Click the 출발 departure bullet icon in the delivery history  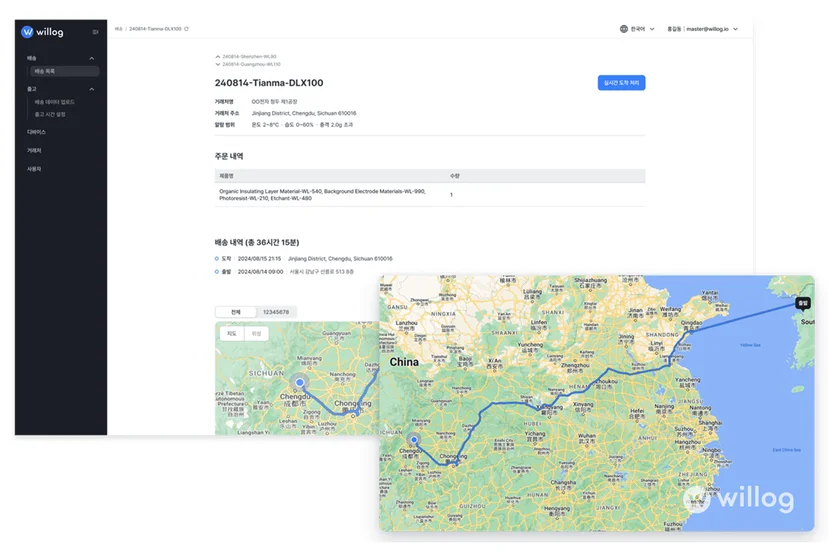[x=217, y=272]
